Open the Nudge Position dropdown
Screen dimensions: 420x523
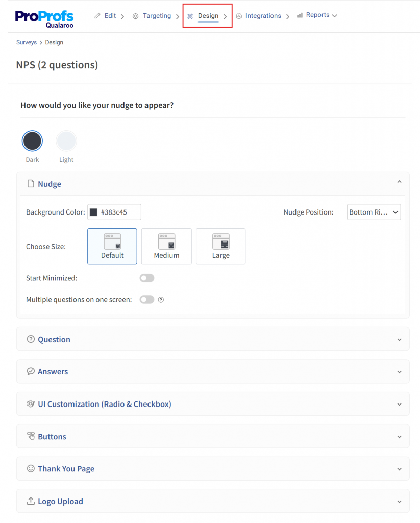(x=374, y=212)
